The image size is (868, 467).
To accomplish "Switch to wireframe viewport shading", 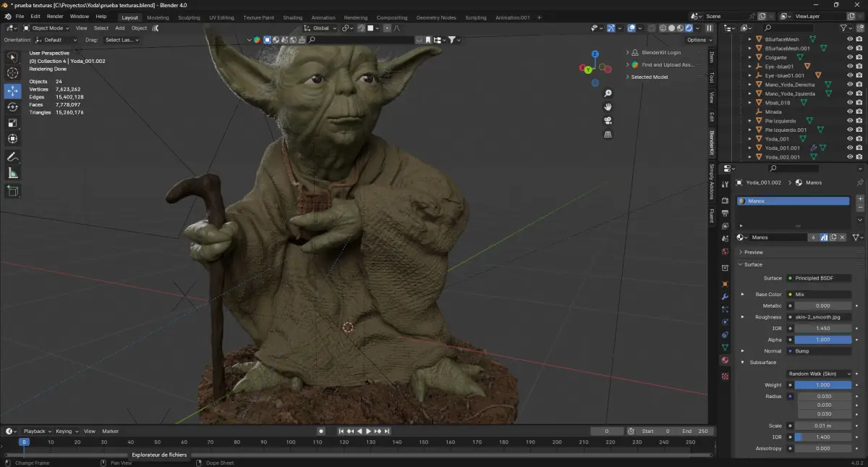I will [662, 28].
